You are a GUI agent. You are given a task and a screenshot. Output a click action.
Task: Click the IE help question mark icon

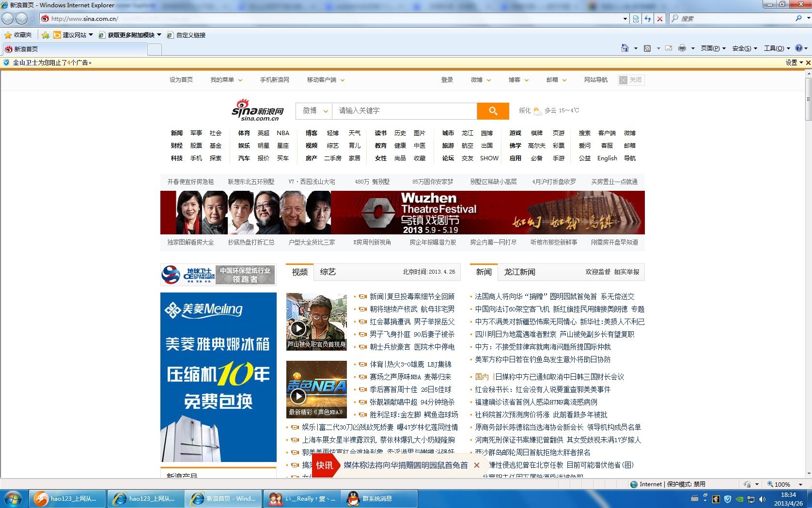[798, 48]
